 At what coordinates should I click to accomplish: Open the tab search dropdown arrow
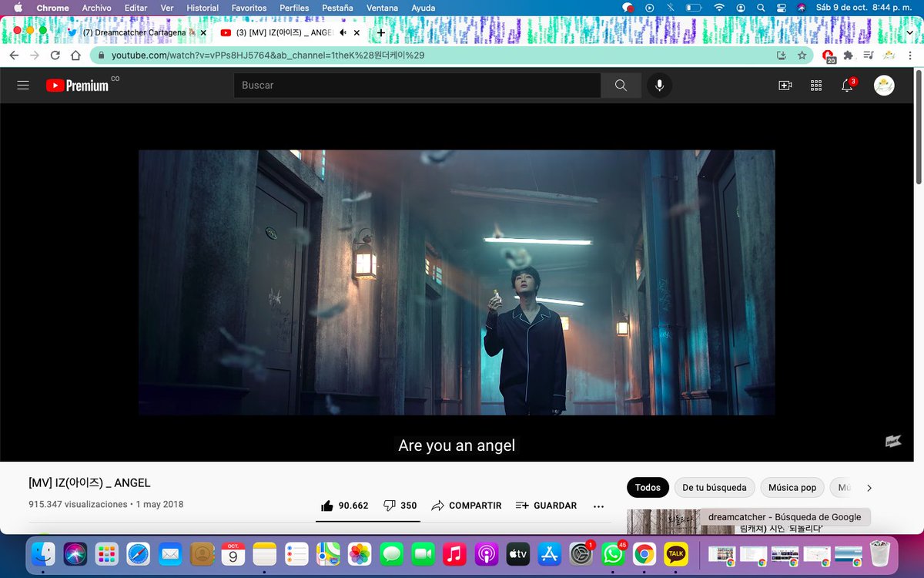911,32
